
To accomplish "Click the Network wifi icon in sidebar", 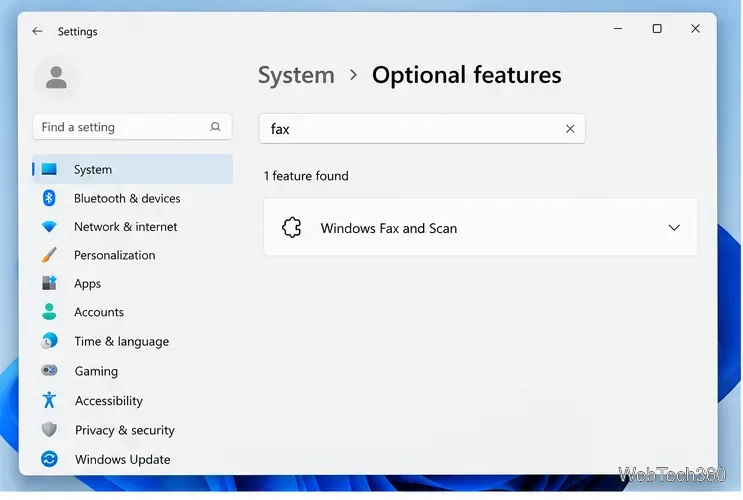I will (x=49, y=227).
